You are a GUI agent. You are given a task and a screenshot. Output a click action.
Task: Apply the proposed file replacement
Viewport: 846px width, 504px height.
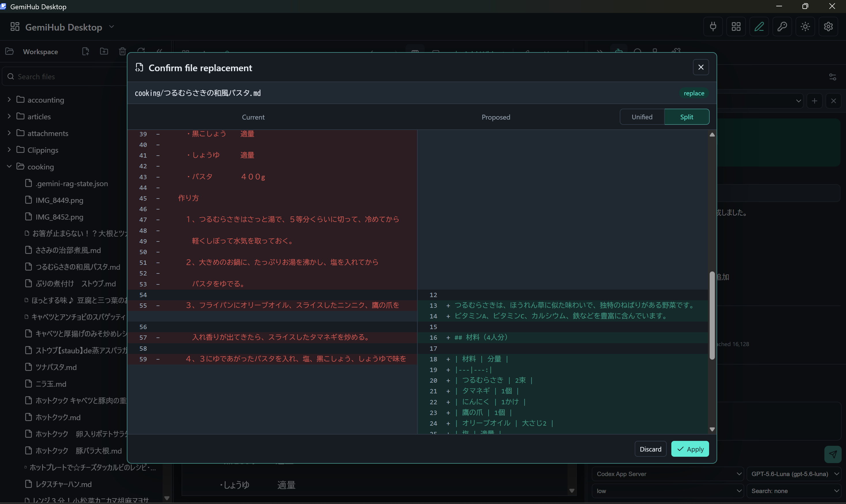click(x=690, y=449)
